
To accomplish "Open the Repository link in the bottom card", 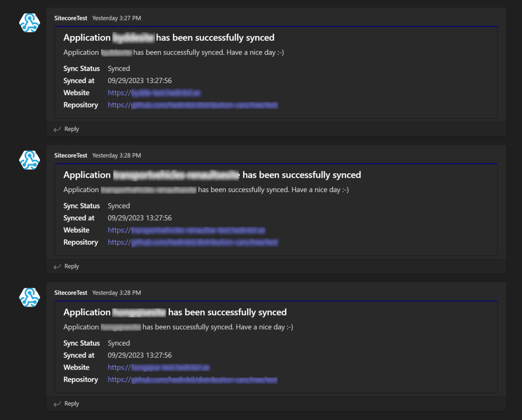I will pyautogui.click(x=192, y=380).
